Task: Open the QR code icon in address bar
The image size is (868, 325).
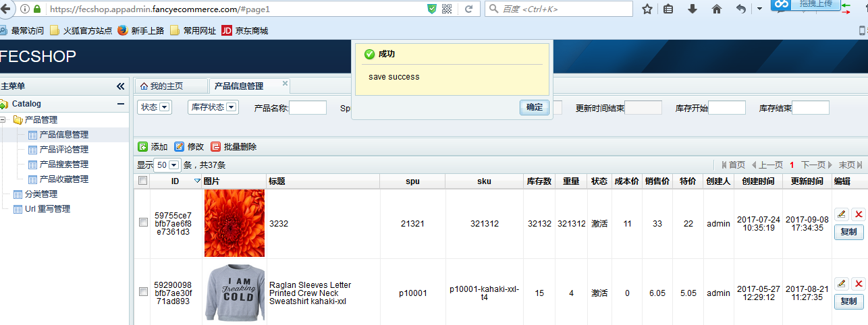Action: (447, 9)
